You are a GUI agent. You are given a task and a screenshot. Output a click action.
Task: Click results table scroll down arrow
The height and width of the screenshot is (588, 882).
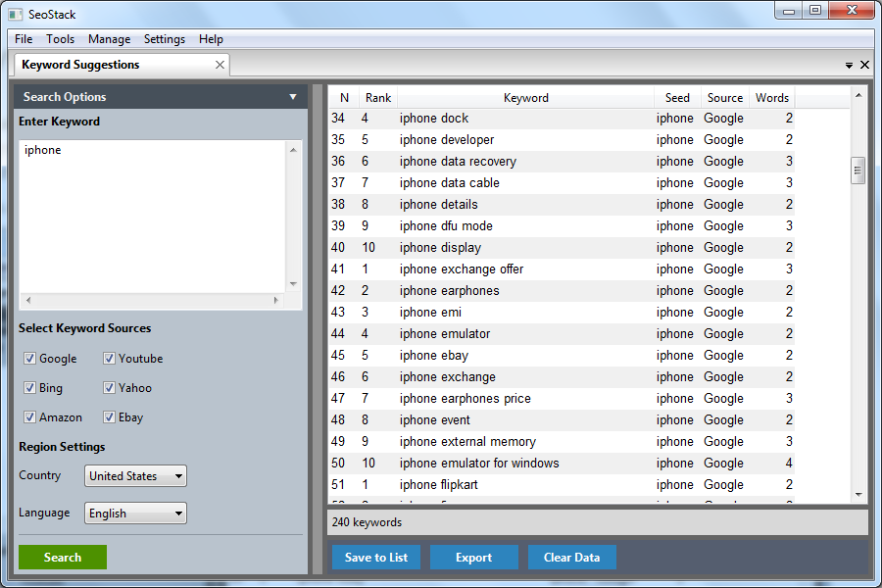point(858,495)
